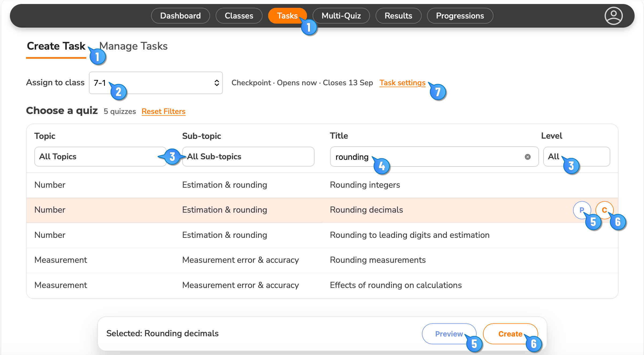The image size is (644, 355).
Task: Select the Rounding decimals quiz title
Action: pos(366,210)
